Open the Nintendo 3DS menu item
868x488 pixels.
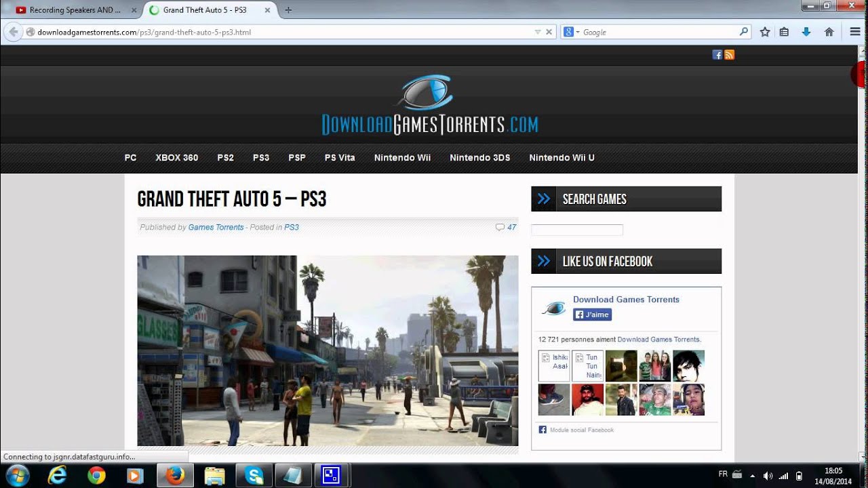(480, 157)
